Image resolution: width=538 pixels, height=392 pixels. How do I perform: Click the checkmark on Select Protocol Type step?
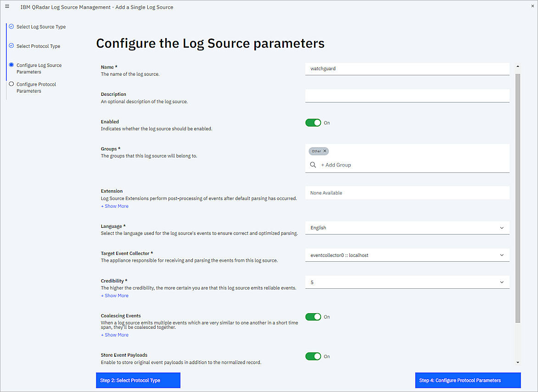coord(11,46)
